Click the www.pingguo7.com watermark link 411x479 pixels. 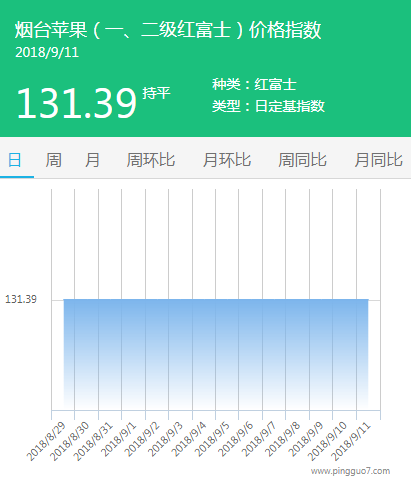tap(350, 471)
